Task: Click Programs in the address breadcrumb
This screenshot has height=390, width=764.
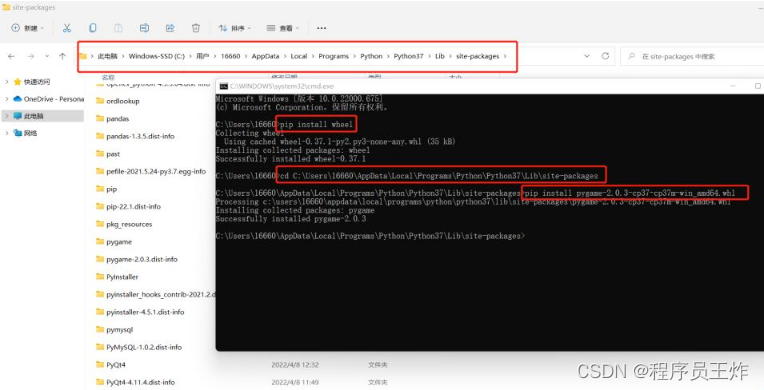Action: point(334,57)
